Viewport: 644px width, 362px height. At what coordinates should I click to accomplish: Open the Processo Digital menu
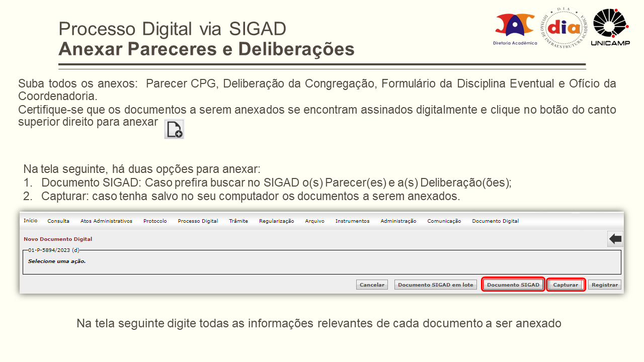pyautogui.click(x=198, y=221)
